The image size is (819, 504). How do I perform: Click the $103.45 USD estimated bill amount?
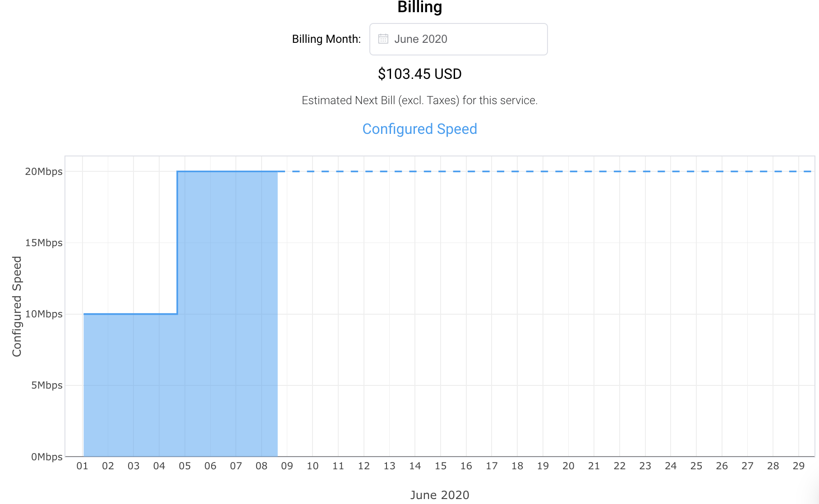click(419, 73)
